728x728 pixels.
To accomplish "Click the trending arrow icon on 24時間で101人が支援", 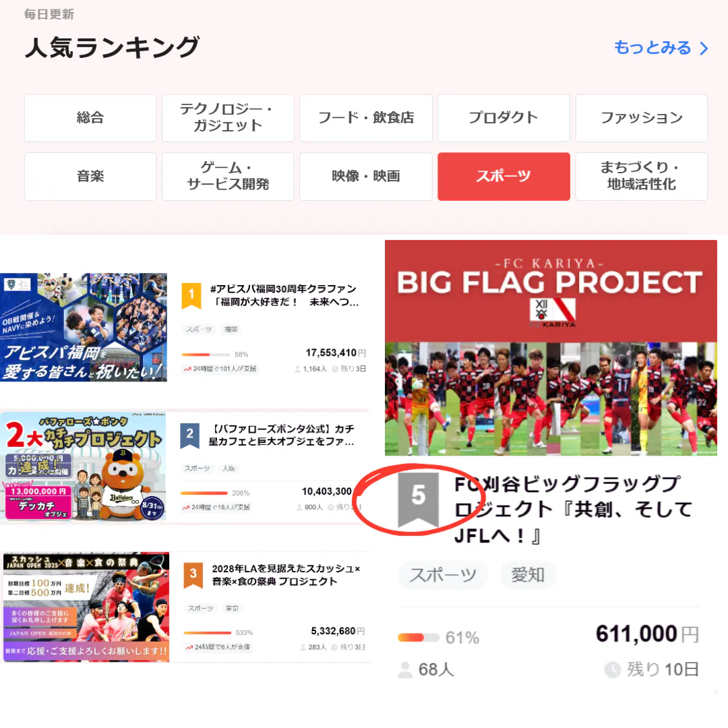I will tap(187, 369).
